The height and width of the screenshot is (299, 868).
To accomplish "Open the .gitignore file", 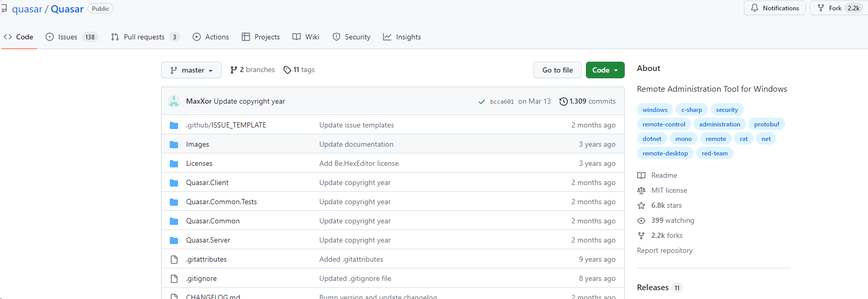I will 201,278.
